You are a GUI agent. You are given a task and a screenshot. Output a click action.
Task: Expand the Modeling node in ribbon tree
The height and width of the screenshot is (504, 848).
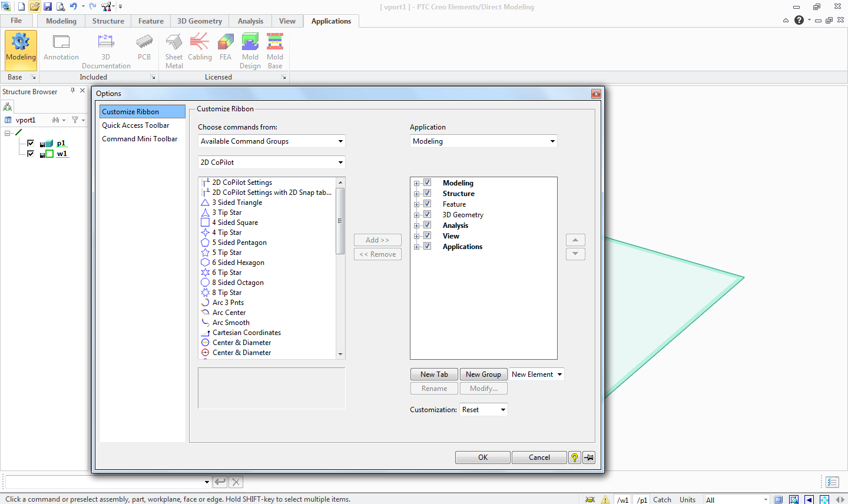[416, 183]
